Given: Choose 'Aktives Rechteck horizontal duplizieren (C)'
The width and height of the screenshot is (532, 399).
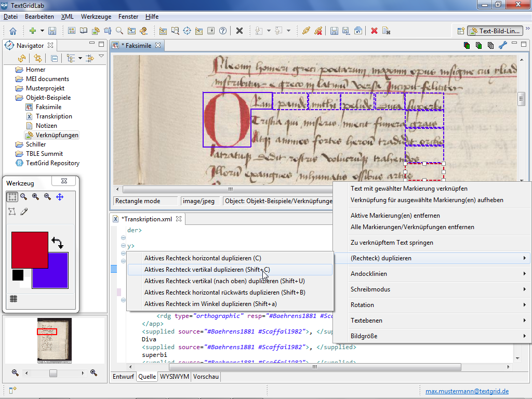Looking at the screenshot, I should pyautogui.click(x=203, y=258).
